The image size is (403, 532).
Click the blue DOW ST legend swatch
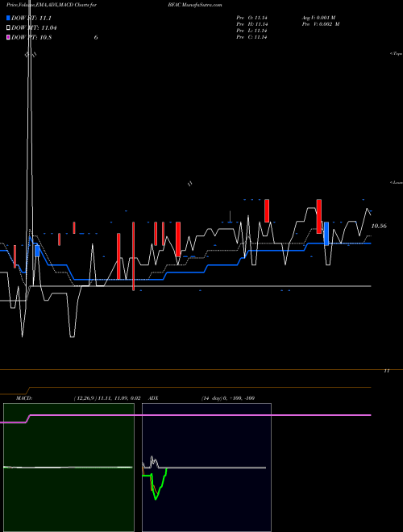point(8,18)
